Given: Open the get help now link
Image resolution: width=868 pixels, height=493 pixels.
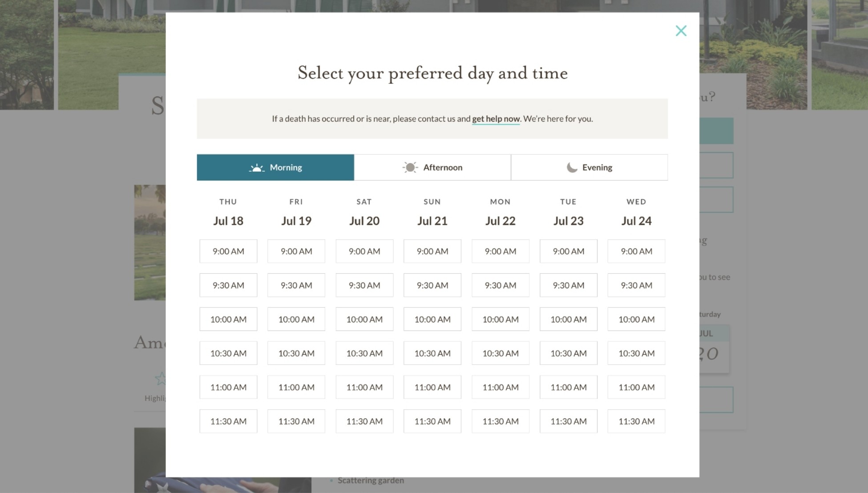Looking at the screenshot, I should [496, 119].
